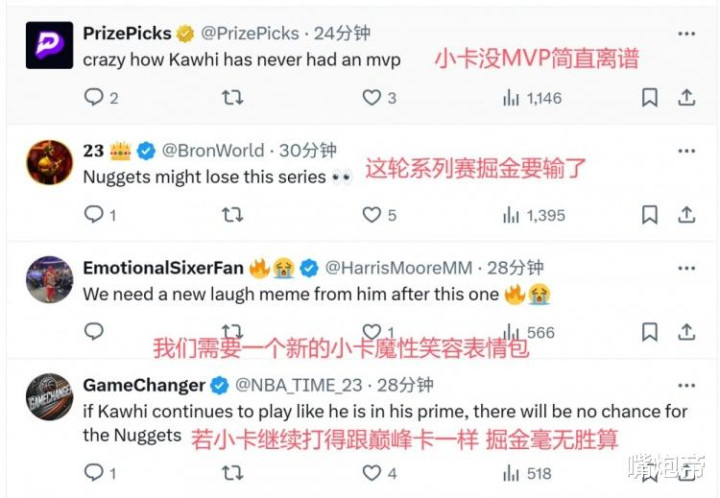Open more options on GameChanger tweet

[x=686, y=386]
